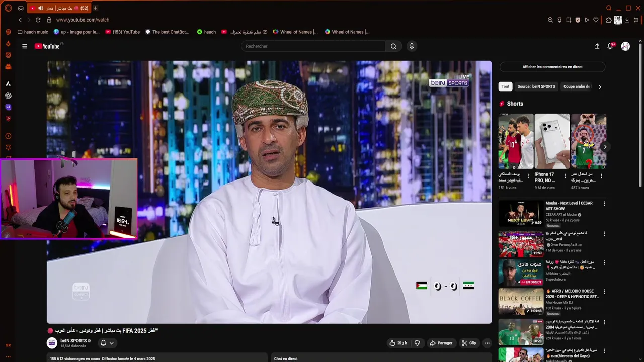The height and width of the screenshot is (362, 644).
Task: Open options for iPhone 17 Short
Action: point(565,176)
